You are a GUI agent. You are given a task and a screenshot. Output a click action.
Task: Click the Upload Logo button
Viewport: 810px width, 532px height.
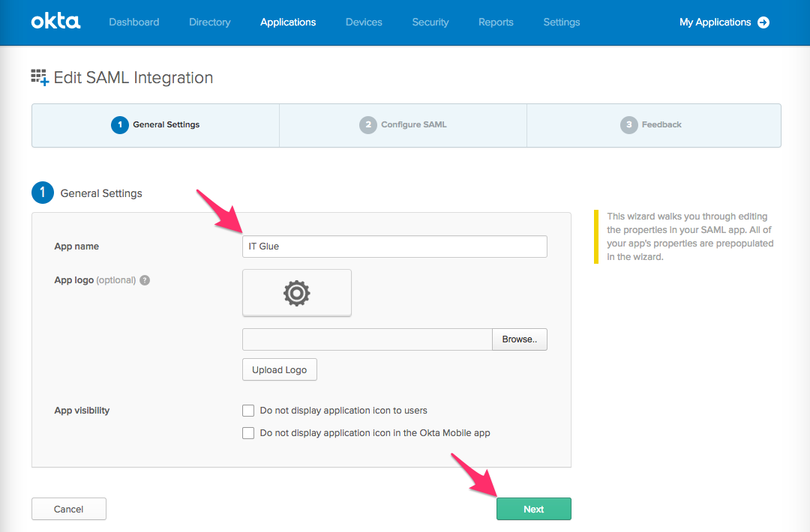tap(279, 369)
